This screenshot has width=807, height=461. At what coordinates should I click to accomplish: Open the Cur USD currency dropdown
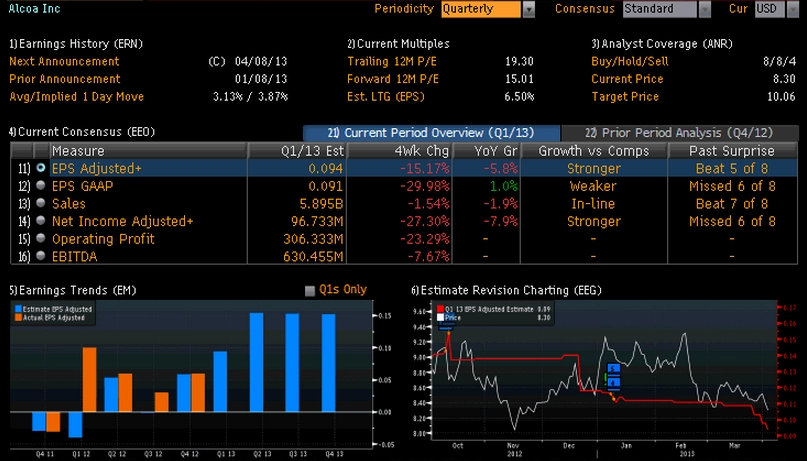(770, 9)
